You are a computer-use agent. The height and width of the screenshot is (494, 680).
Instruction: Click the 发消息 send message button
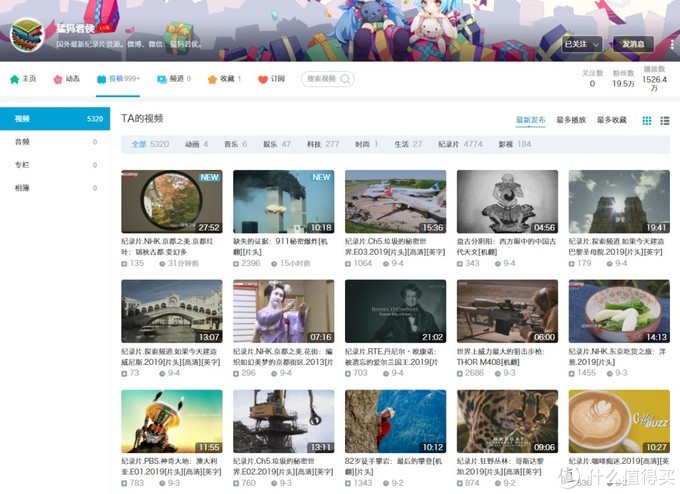point(633,44)
